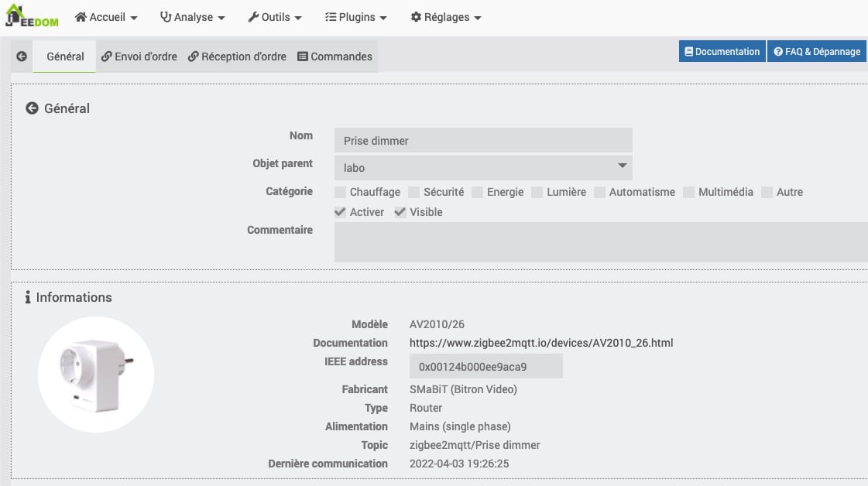This screenshot has height=486, width=868.
Task: Expand the Accueil menu caret
Action: [x=134, y=18]
